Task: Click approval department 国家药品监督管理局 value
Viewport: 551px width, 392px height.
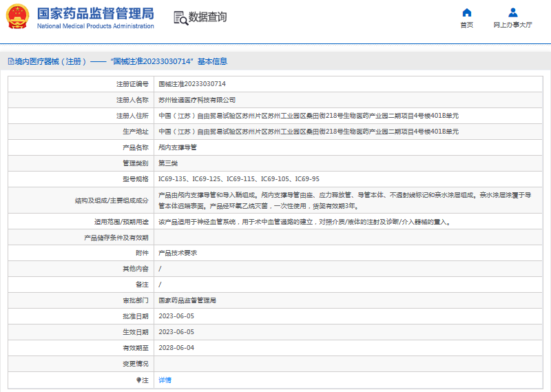Action: [187, 300]
